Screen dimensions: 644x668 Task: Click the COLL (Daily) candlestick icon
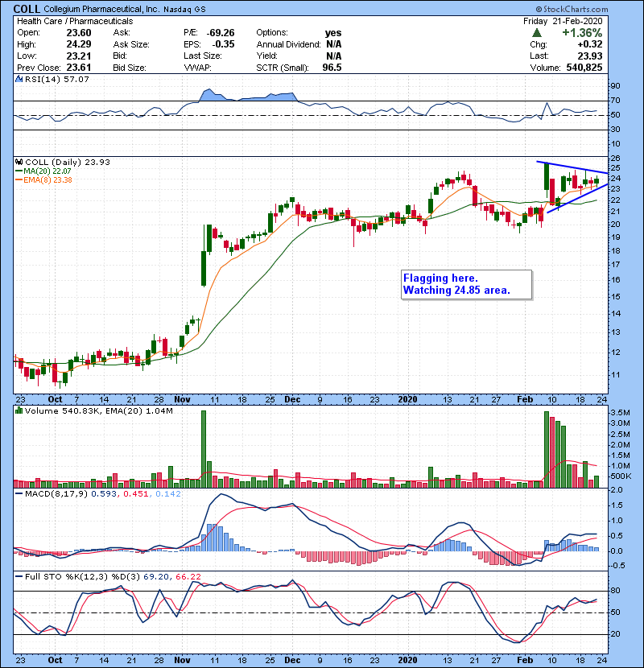pos(19,162)
